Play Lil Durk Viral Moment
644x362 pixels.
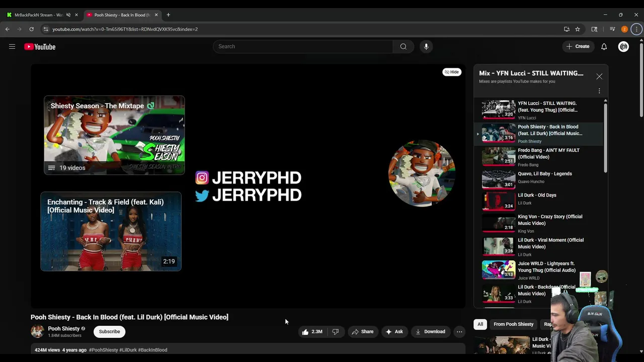pyautogui.click(x=538, y=247)
